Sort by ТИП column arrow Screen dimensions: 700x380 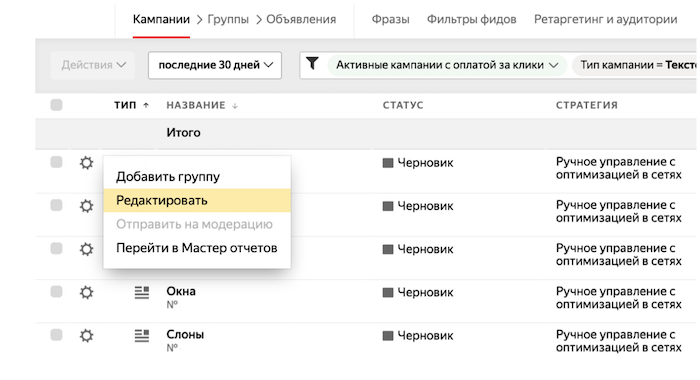pyautogui.click(x=146, y=105)
